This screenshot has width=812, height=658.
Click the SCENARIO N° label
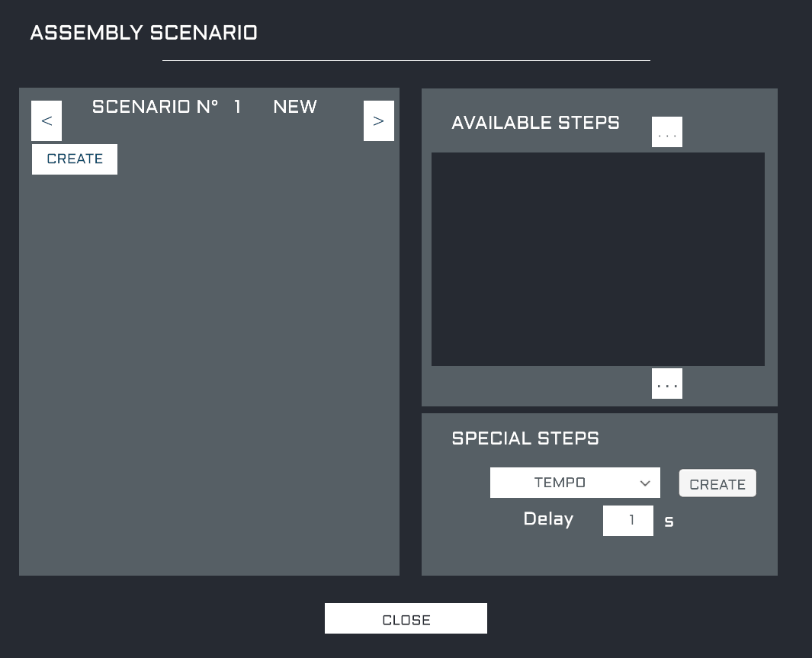[155, 107]
